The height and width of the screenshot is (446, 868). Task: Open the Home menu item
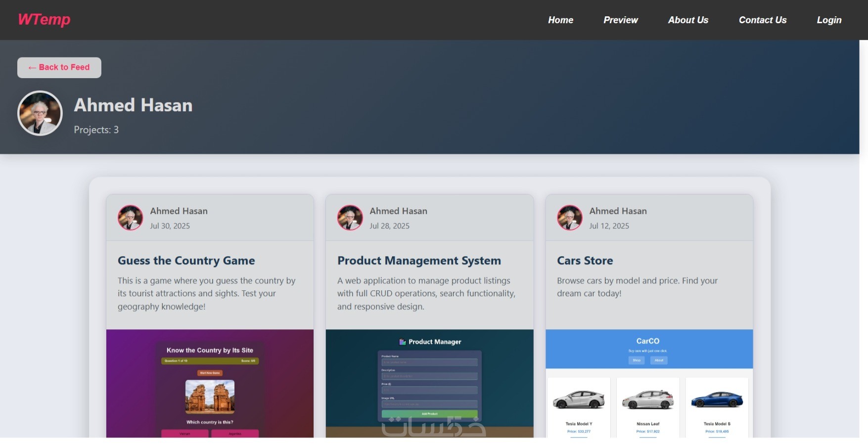[560, 20]
